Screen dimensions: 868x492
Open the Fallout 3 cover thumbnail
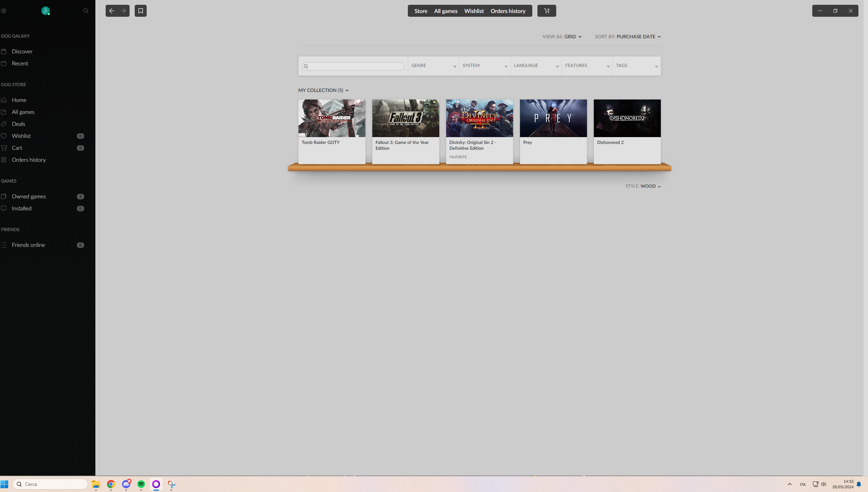click(405, 118)
